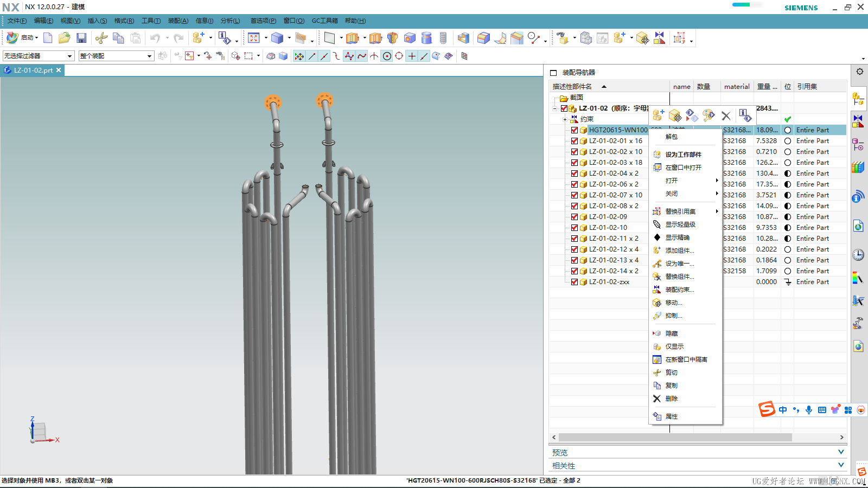Open the Assemblies menu

(x=178, y=21)
